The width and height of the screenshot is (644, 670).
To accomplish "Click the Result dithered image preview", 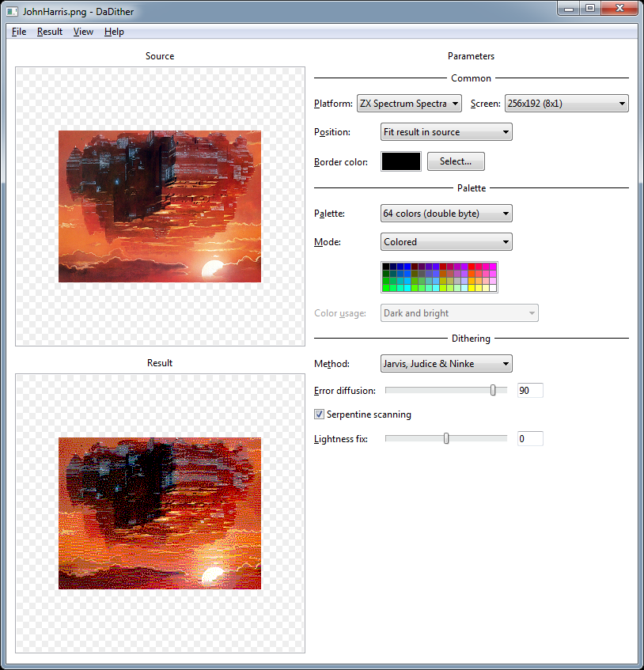I will 160,513.
